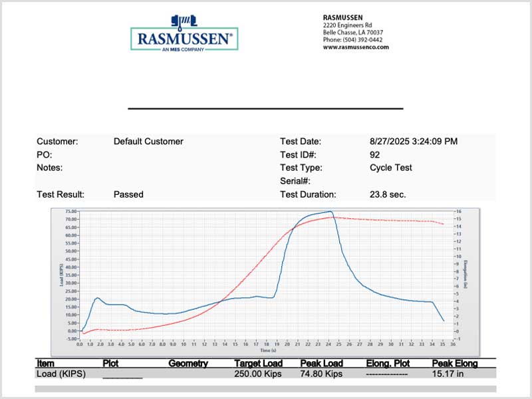Click the Test ID# label
The width and height of the screenshot is (532, 399).
[x=298, y=155]
